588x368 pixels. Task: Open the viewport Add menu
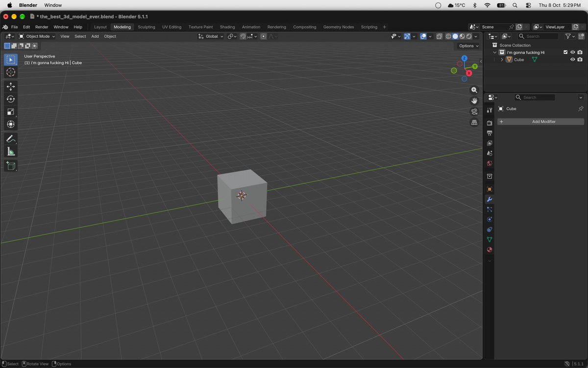[95, 36]
